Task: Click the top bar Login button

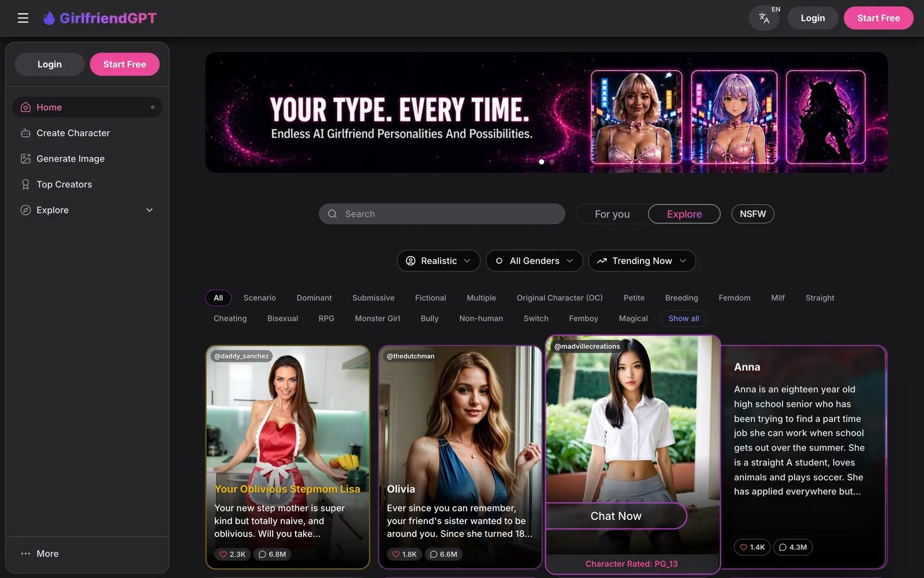Action: pos(813,18)
